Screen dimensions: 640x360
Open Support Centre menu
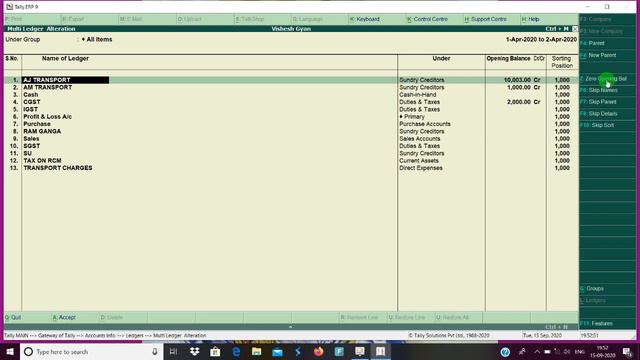(485, 19)
